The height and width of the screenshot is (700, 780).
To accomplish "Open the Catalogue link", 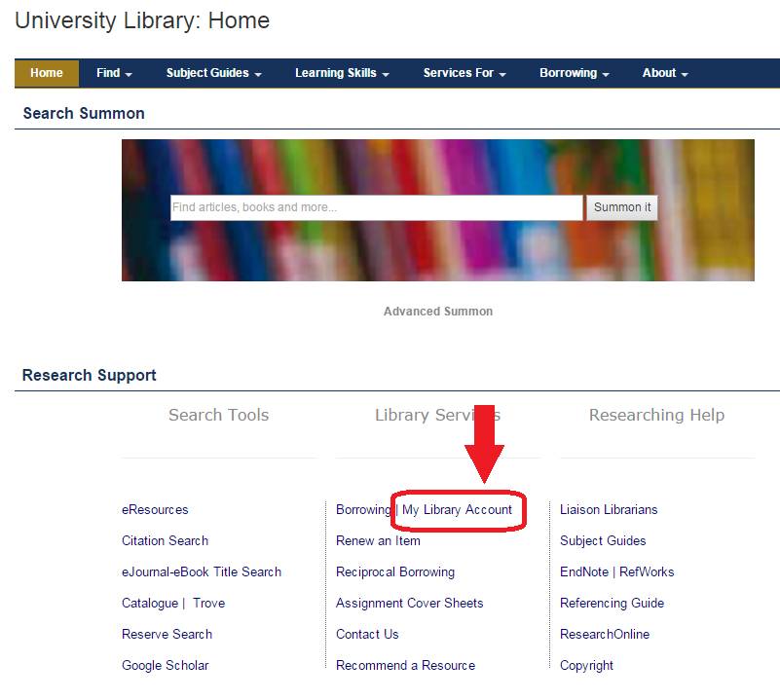I will tap(150, 604).
